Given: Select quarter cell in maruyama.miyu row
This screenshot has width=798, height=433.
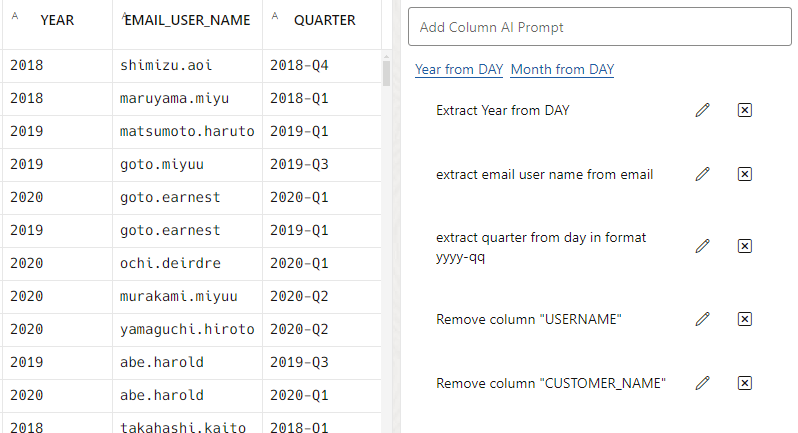Looking at the screenshot, I should point(322,99).
